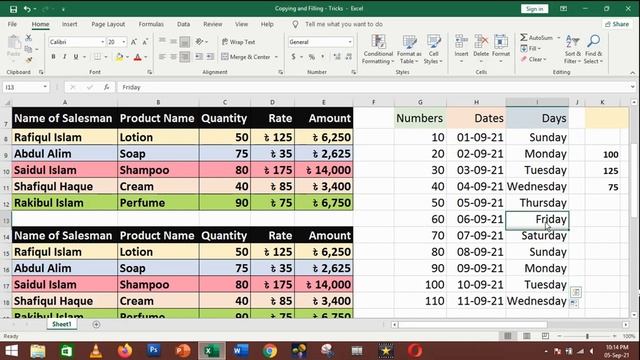The image size is (640, 360).
Task: Click the Clear button in Editing group
Action: point(534,60)
